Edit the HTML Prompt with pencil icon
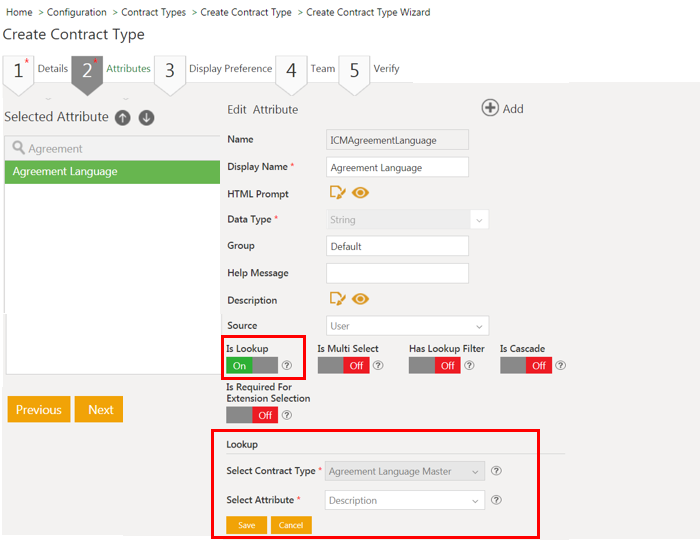The height and width of the screenshot is (546, 700). pyautogui.click(x=337, y=193)
